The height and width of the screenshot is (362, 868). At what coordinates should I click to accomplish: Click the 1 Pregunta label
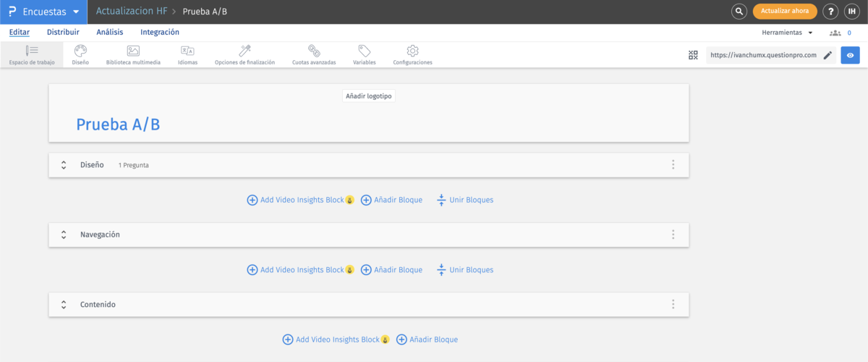pos(134,165)
